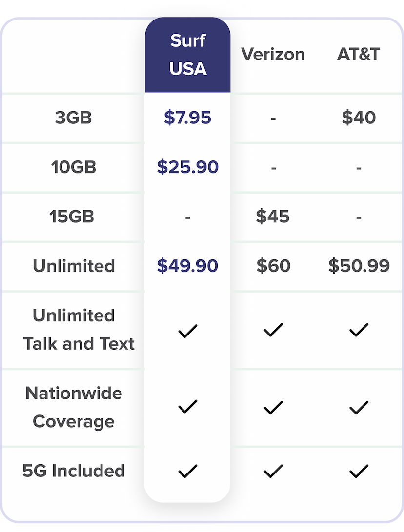Select the Verizon column header
This screenshot has width=404, height=532.
(x=273, y=54)
